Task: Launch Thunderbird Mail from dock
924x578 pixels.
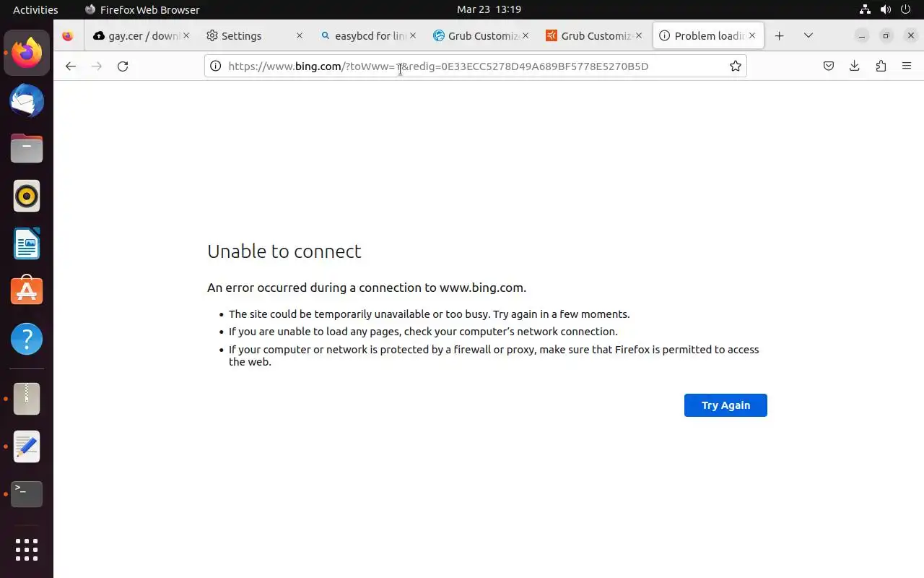Action: (x=27, y=100)
